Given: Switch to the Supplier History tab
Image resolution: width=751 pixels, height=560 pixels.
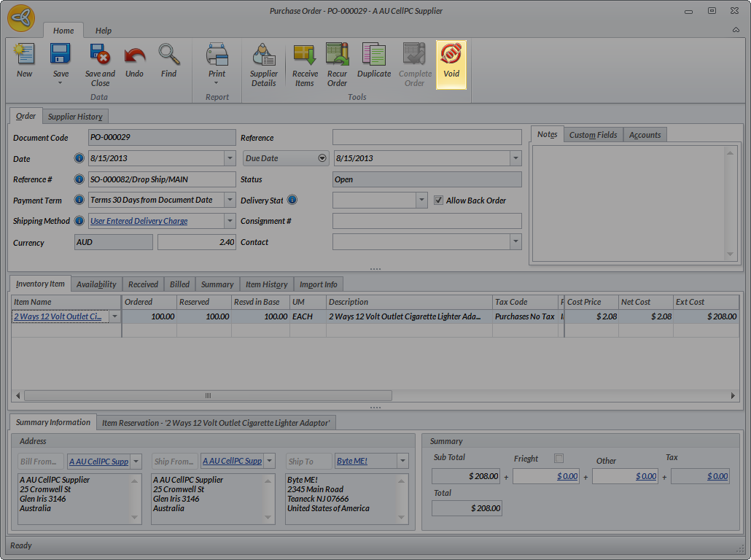Looking at the screenshot, I should pos(76,117).
